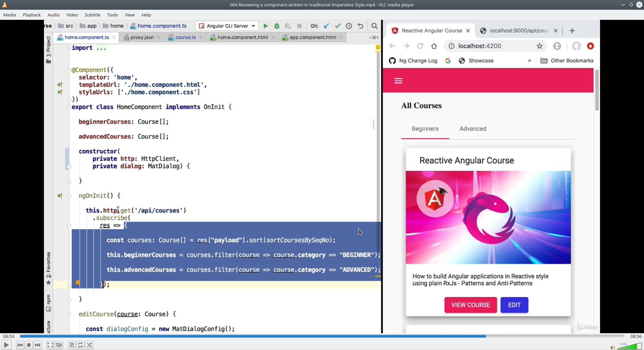Click the browser home icon
The height and width of the screenshot is (350, 644).
pos(434,46)
